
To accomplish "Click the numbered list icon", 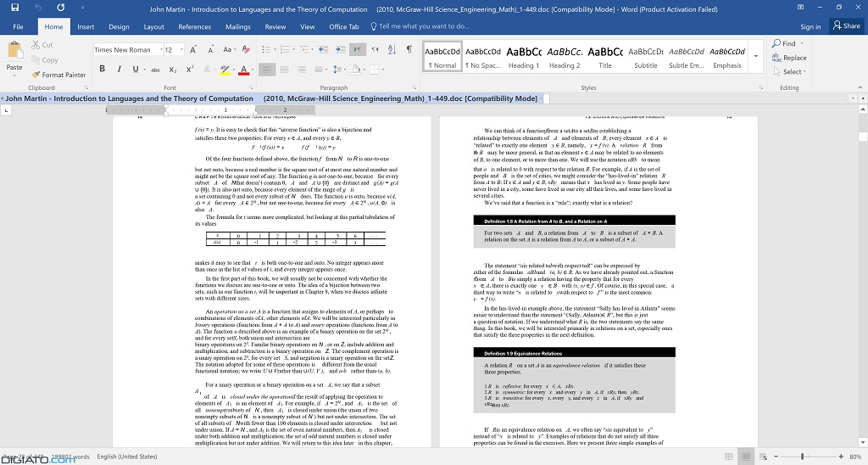I will coord(285,50).
